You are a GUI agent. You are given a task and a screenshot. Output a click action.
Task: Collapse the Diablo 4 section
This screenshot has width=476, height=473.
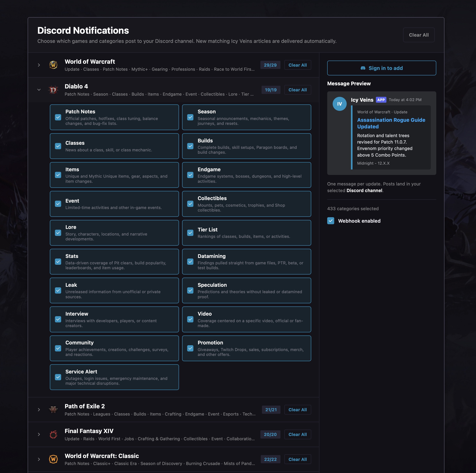[39, 90]
